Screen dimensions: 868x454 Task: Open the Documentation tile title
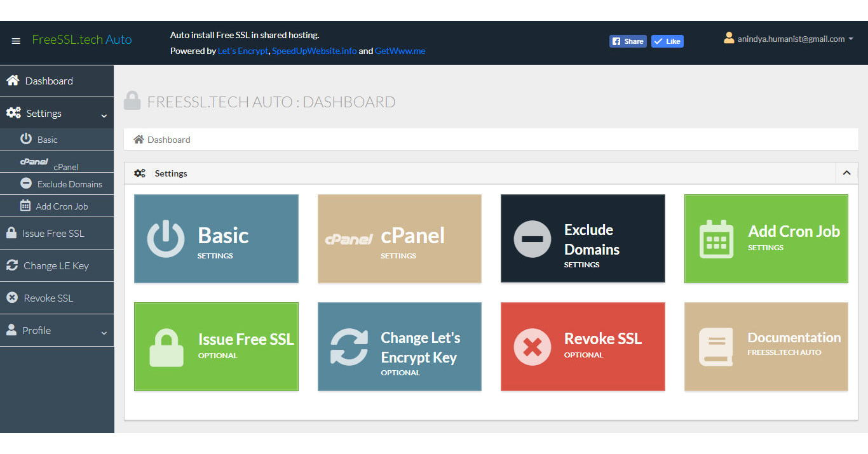pyautogui.click(x=794, y=337)
